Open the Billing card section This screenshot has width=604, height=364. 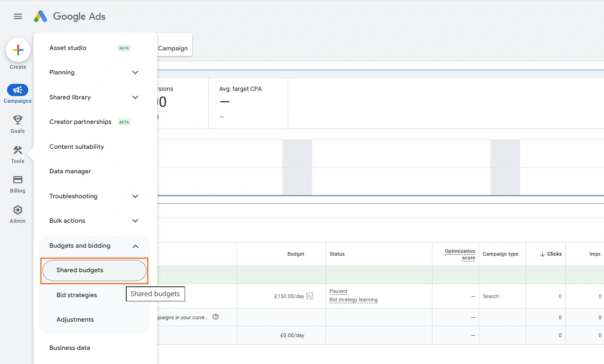coord(18,184)
